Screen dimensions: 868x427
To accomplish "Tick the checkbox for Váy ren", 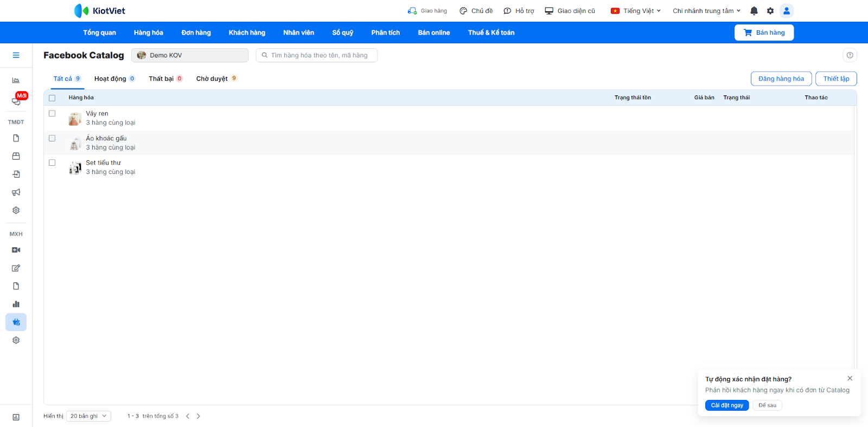I will [x=52, y=113].
